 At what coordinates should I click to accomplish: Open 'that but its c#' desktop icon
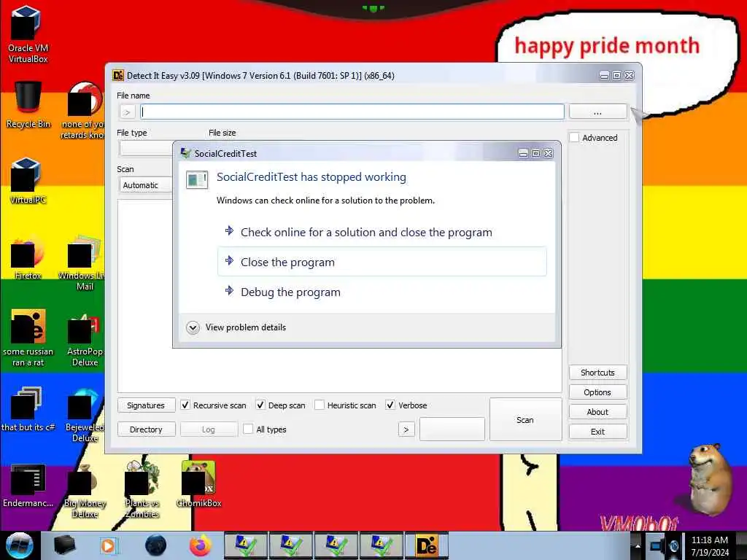point(28,408)
